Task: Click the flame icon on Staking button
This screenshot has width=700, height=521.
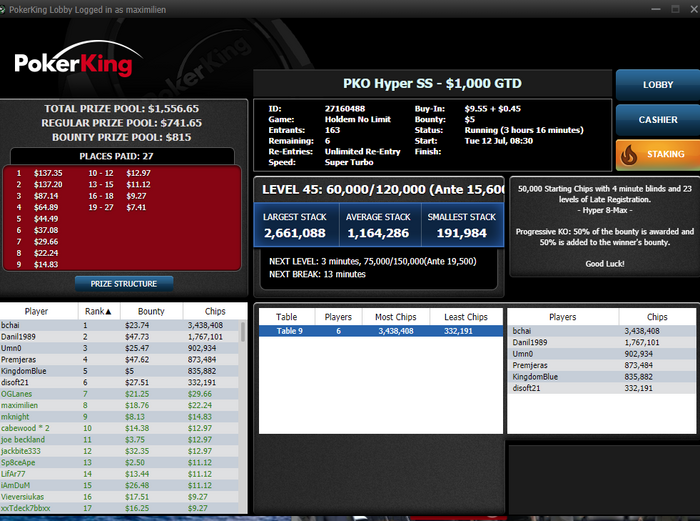Action: click(x=629, y=154)
